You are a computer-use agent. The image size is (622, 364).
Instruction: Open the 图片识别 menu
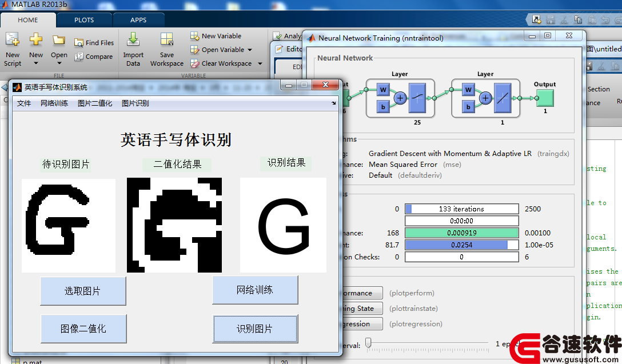tap(135, 103)
